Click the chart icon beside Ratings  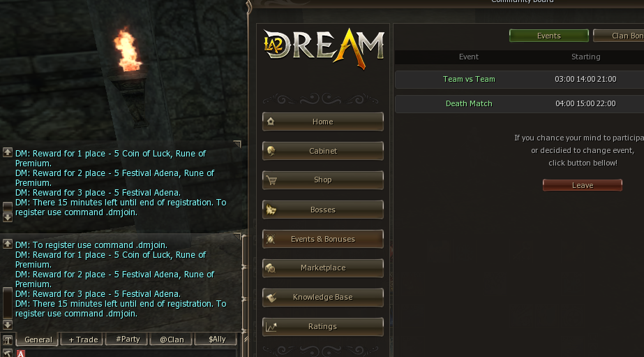[271, 327]
